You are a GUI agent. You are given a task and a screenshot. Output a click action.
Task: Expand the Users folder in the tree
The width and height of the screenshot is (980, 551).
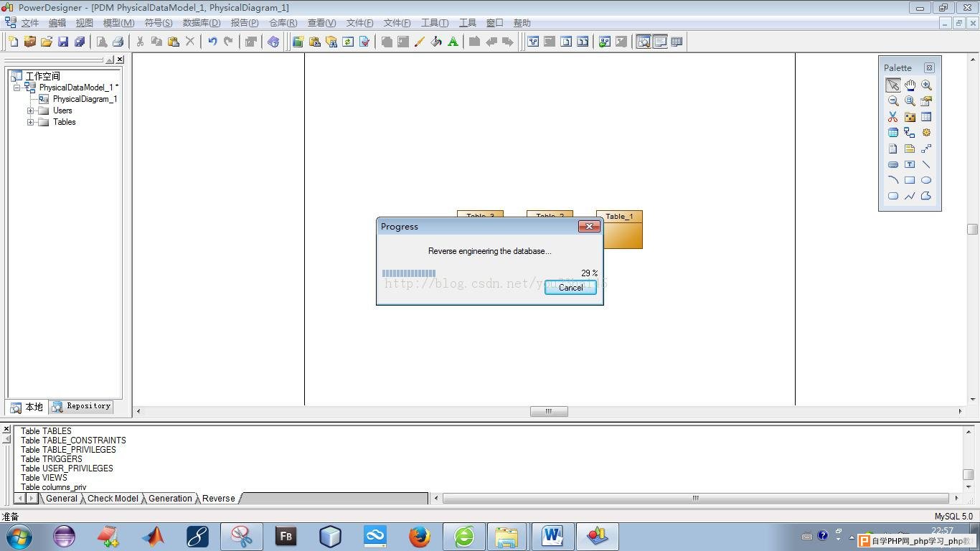(31, 110)
